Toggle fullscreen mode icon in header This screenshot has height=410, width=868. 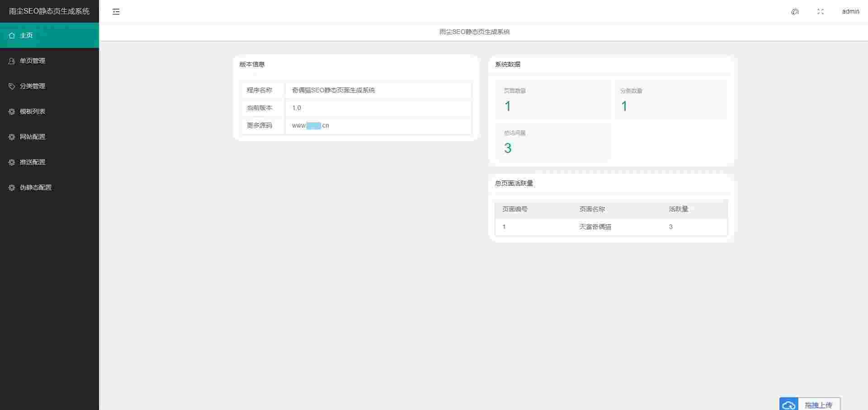pos(821,12)
